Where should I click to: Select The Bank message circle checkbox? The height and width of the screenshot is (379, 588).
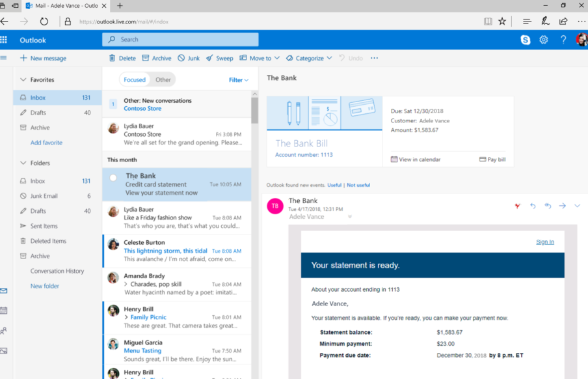[x=113, y=177]
